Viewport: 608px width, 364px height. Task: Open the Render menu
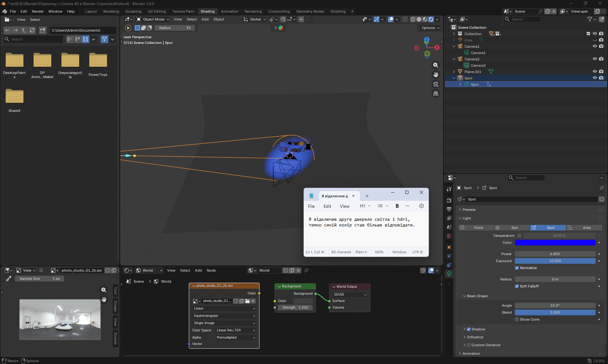click(38, 11)
